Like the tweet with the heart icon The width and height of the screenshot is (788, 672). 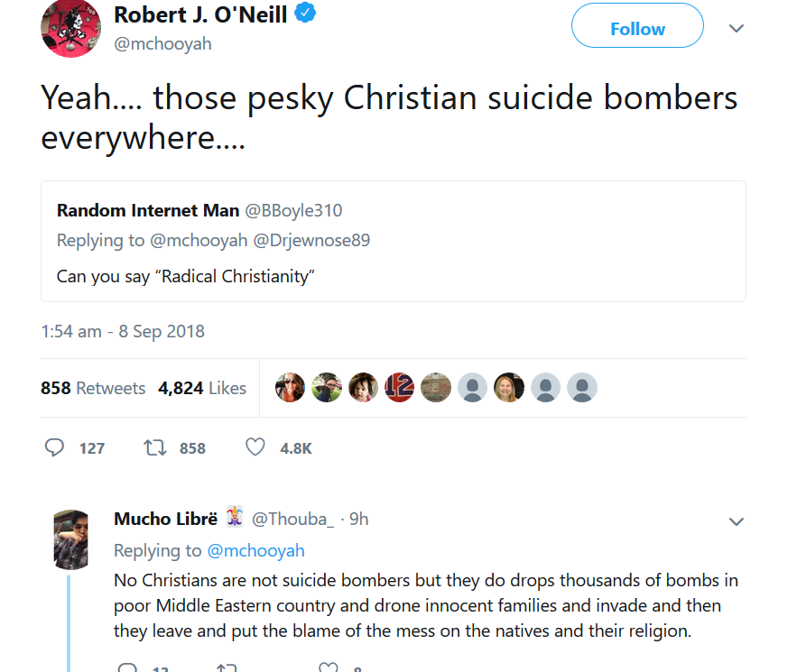click(x=255, y=447)
